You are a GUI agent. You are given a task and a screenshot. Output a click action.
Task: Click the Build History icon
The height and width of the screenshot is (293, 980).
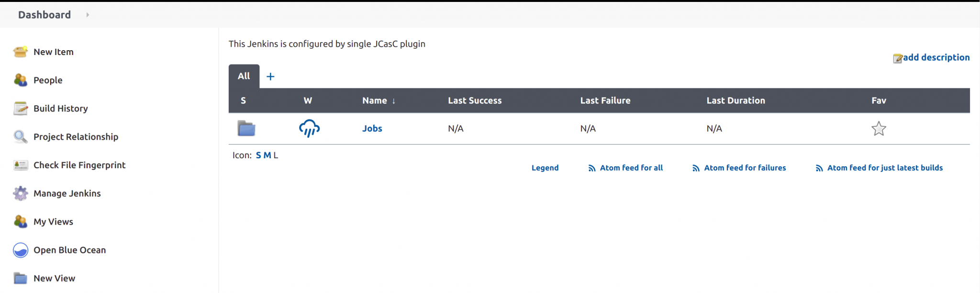click(x=20, y=108)
